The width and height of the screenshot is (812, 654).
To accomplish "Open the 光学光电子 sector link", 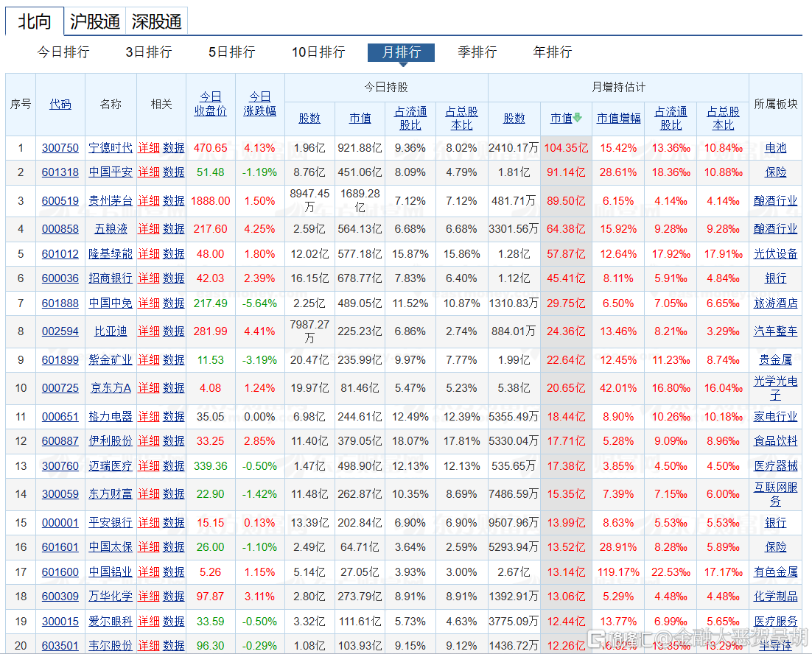I will pyautogui.click(x=776, y=388).
